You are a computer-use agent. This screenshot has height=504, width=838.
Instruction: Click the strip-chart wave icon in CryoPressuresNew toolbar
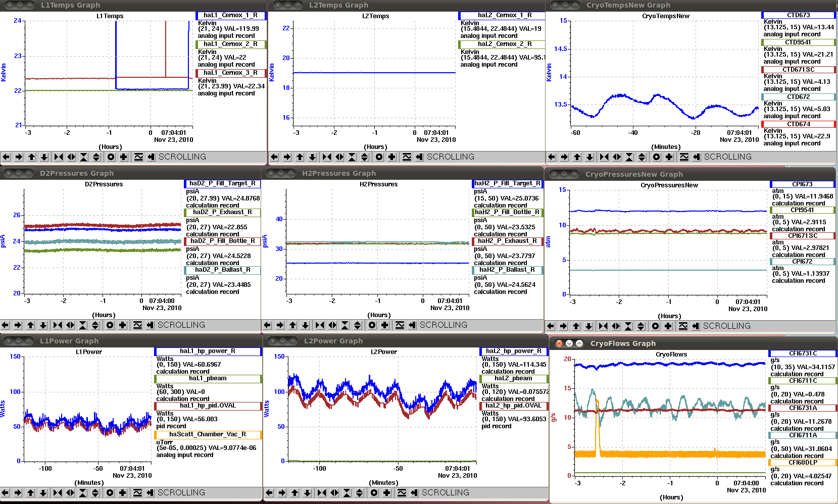[x=683, y=326]
